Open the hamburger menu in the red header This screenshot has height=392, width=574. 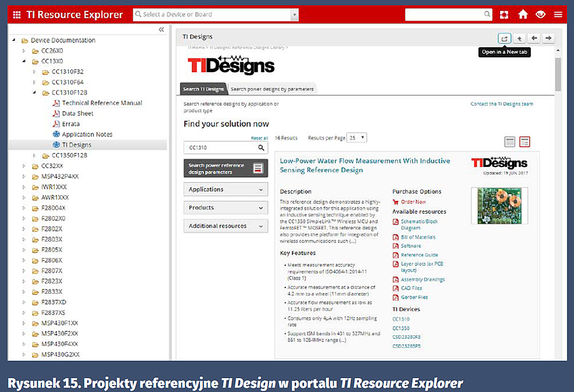coord(557,15)
